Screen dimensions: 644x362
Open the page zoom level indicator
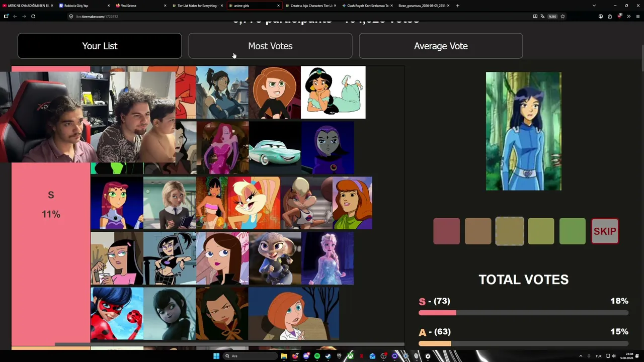coord(552,16)
